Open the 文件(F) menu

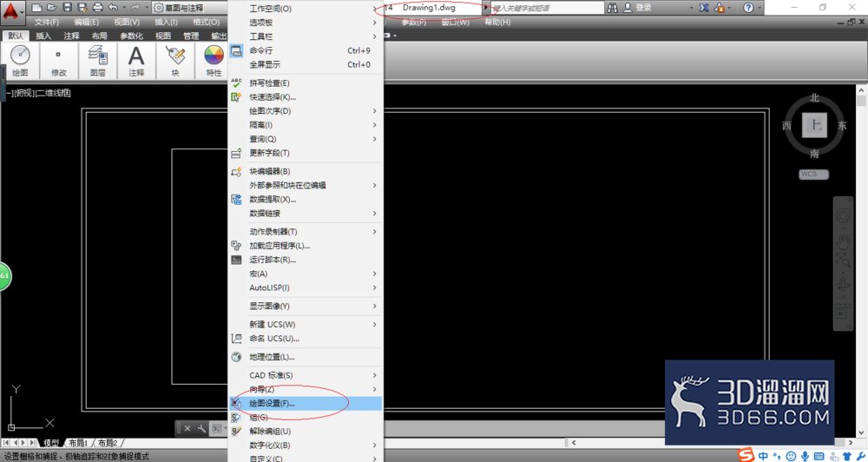point(47,23)
